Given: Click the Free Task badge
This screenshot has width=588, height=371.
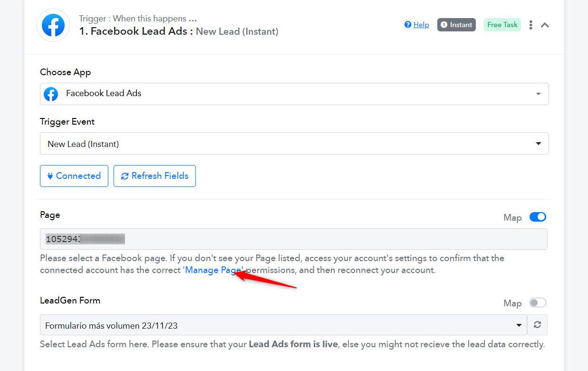Looking at the screenshot, I should pyautogui.click(x=502, y=25).
